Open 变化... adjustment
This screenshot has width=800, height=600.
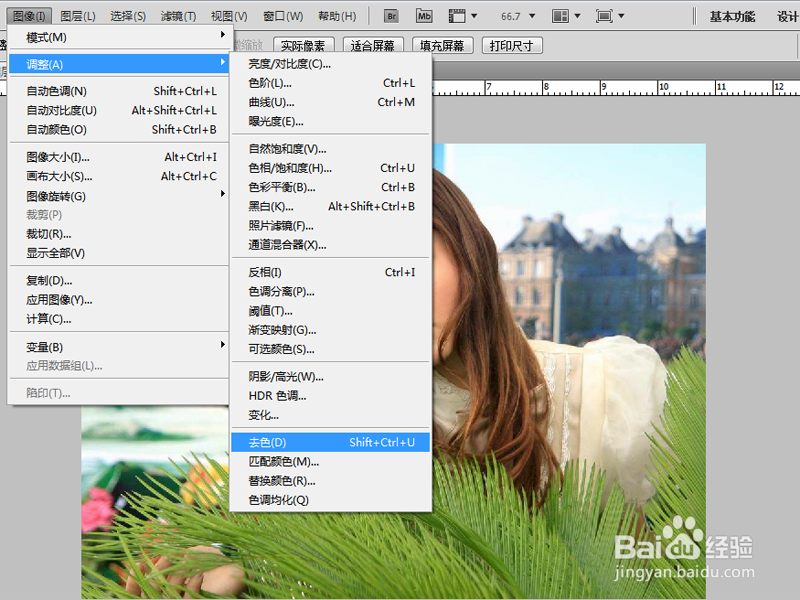331,416
